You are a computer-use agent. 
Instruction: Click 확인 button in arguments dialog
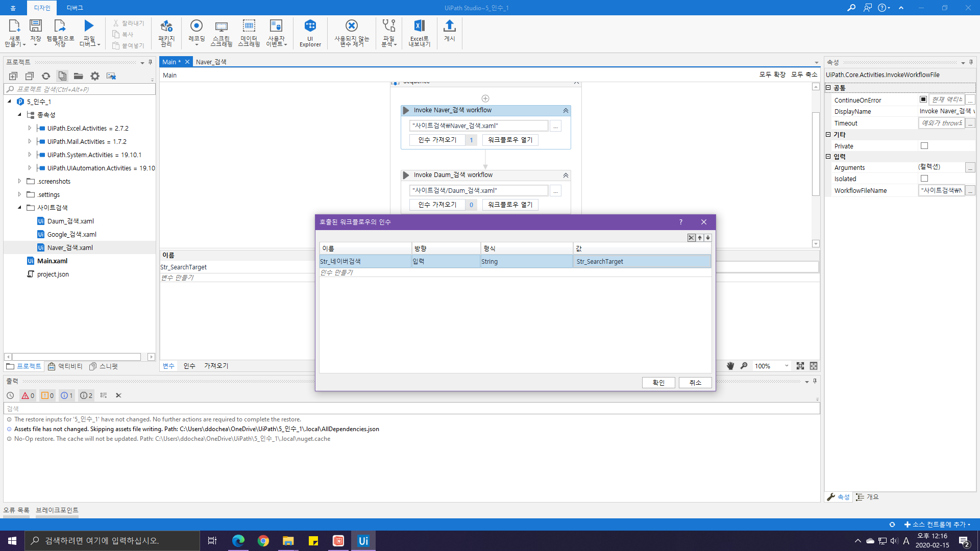pyautogui.click(x=658, y=383)
